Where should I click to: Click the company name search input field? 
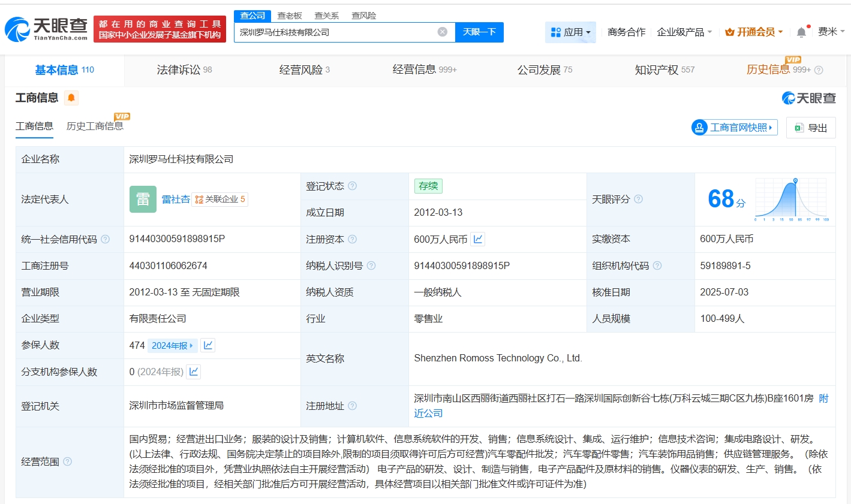336,32
